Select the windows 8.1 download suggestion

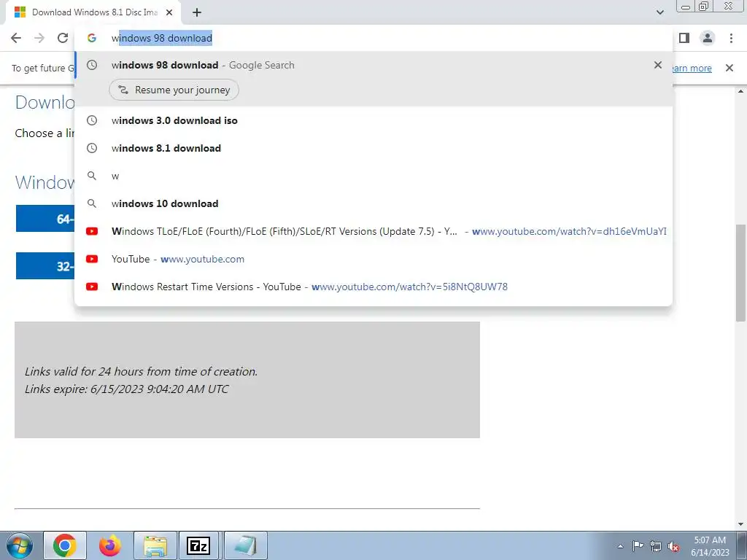click(373, 148)
